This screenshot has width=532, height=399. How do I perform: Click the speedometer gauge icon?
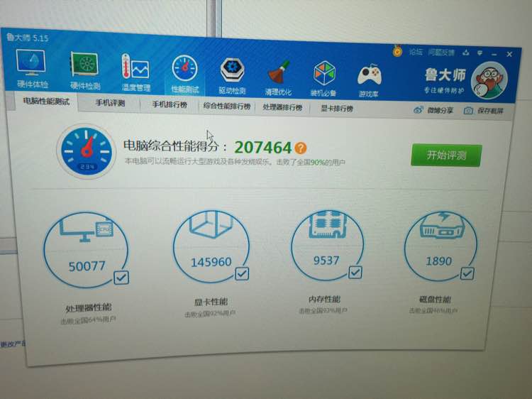86,151
